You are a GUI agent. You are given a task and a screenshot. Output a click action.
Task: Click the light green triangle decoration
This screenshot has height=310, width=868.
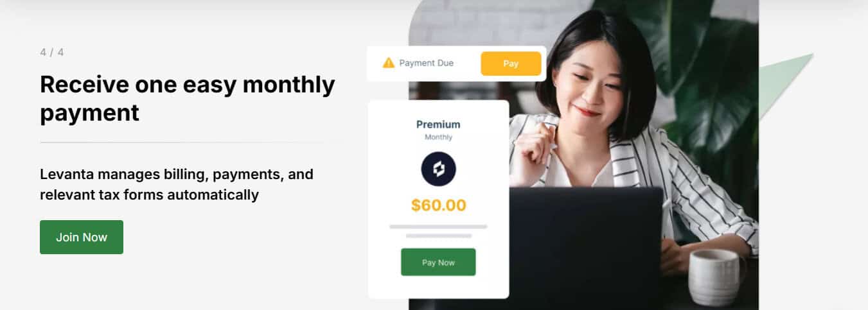coord(786,83)
